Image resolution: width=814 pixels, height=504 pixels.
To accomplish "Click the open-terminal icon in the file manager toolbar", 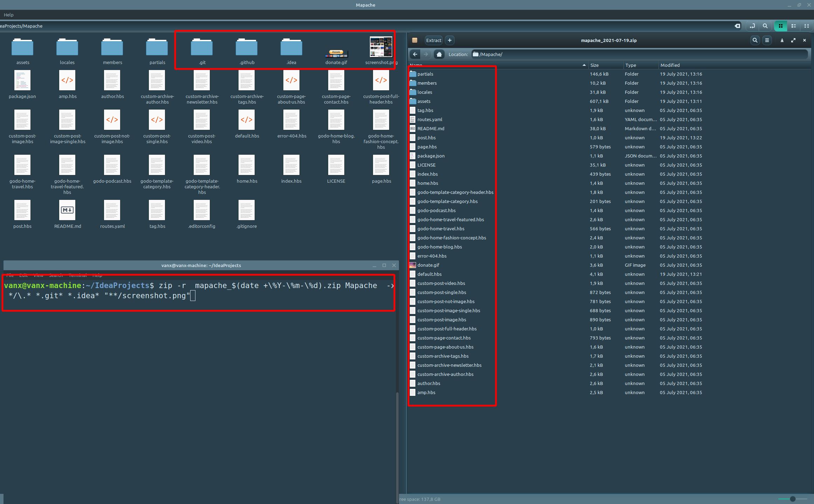I will tap(752, 26).
